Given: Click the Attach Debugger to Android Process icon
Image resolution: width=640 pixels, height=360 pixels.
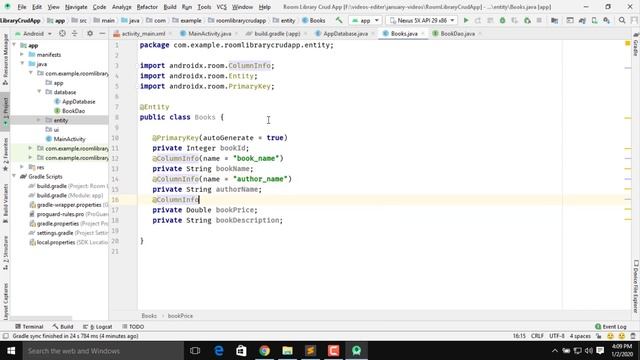Looking at the screenshot, I should coord(527,20).
